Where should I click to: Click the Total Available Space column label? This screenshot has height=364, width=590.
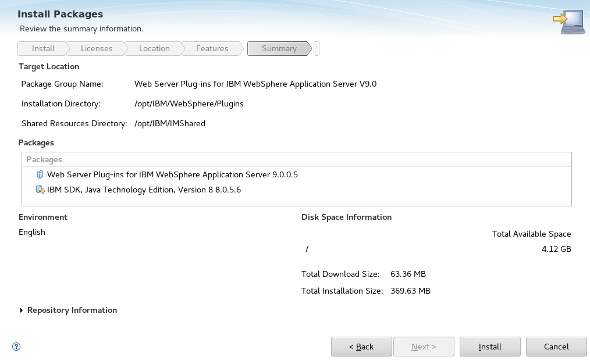coord(531,234)
